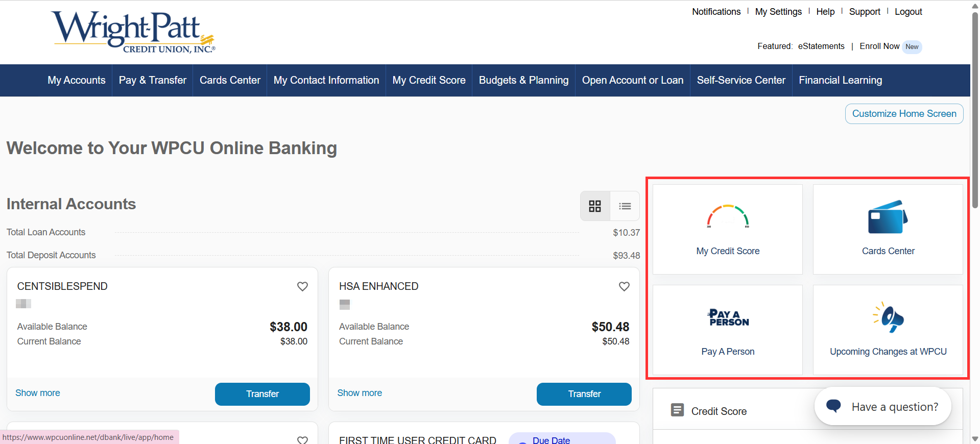Open the Have a question chat bubble

point(883,406)
